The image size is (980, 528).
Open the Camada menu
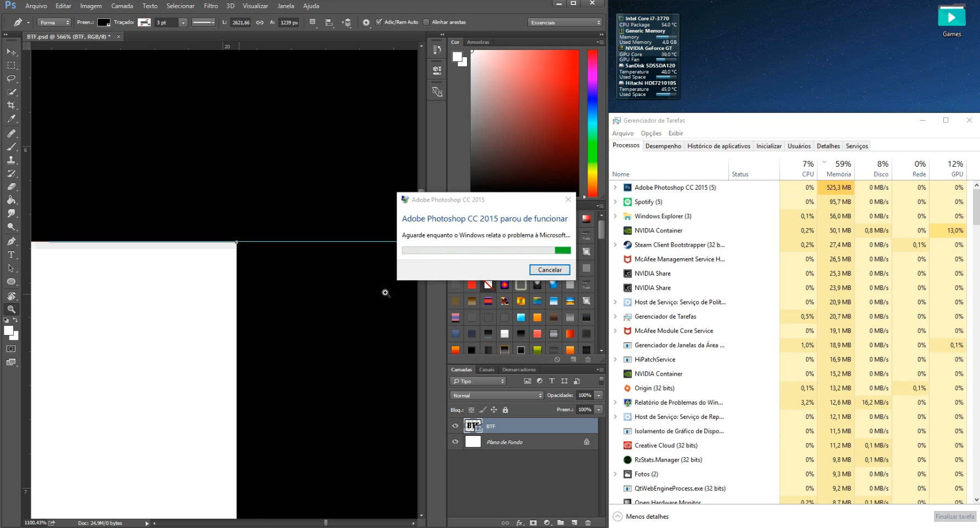click(122, 6)
